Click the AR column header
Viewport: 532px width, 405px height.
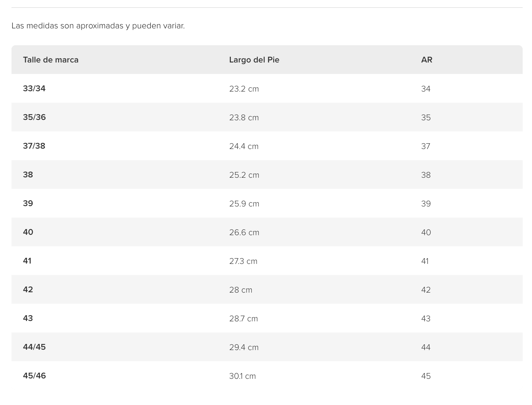click(426, 60)
